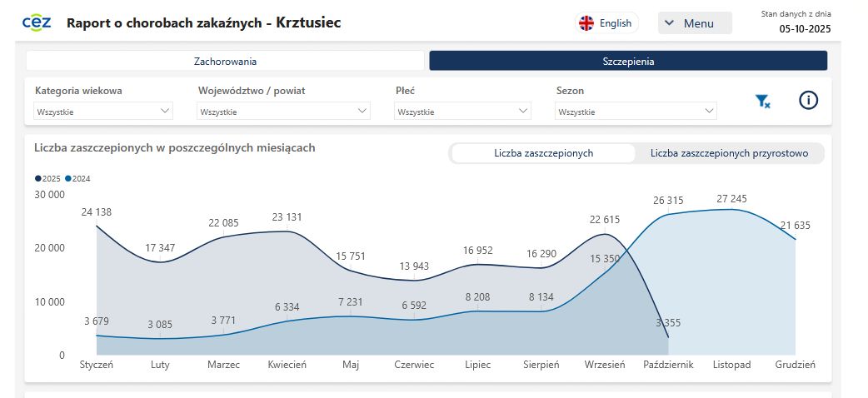Click the Kwiecień axis label
This screenshot has height=398, width=868.
tap(287, 365)
